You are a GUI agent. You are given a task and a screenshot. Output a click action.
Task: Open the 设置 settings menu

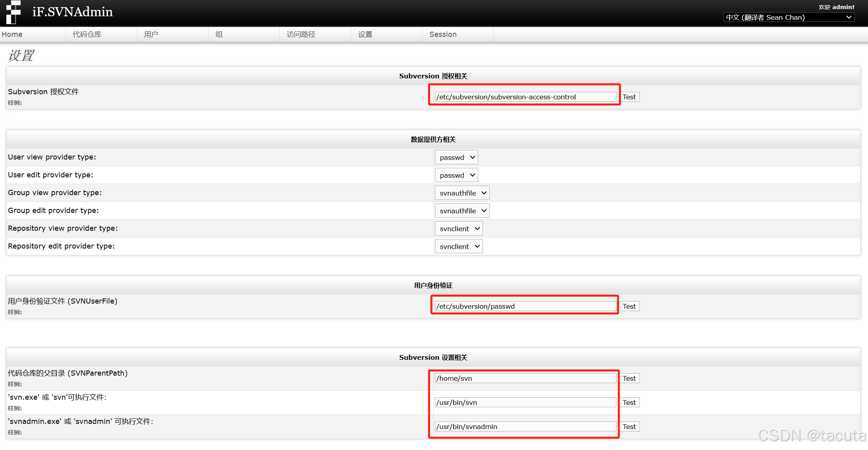point(365,34)
